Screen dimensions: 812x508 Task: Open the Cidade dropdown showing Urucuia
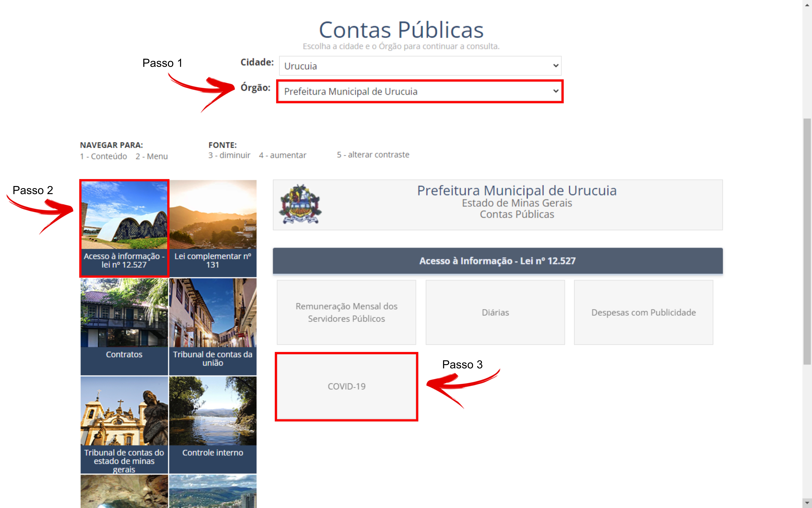[x=420, y=66]
